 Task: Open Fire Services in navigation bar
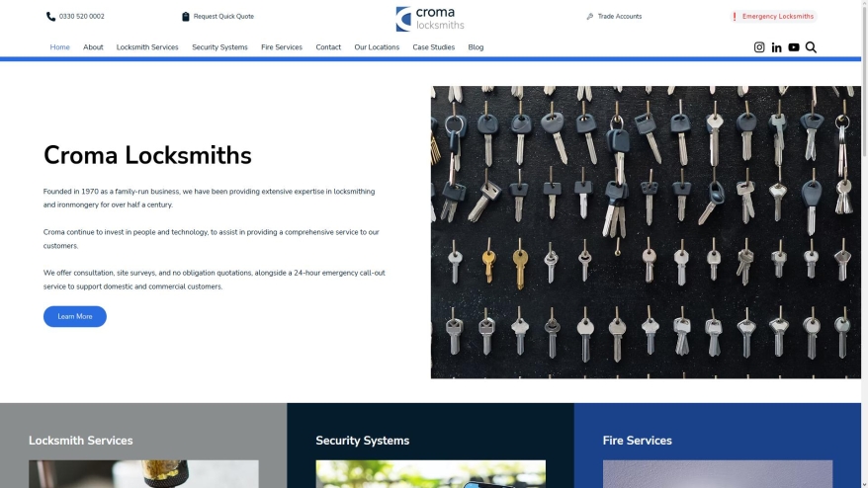pyautogui.click(x=282, y=47)
